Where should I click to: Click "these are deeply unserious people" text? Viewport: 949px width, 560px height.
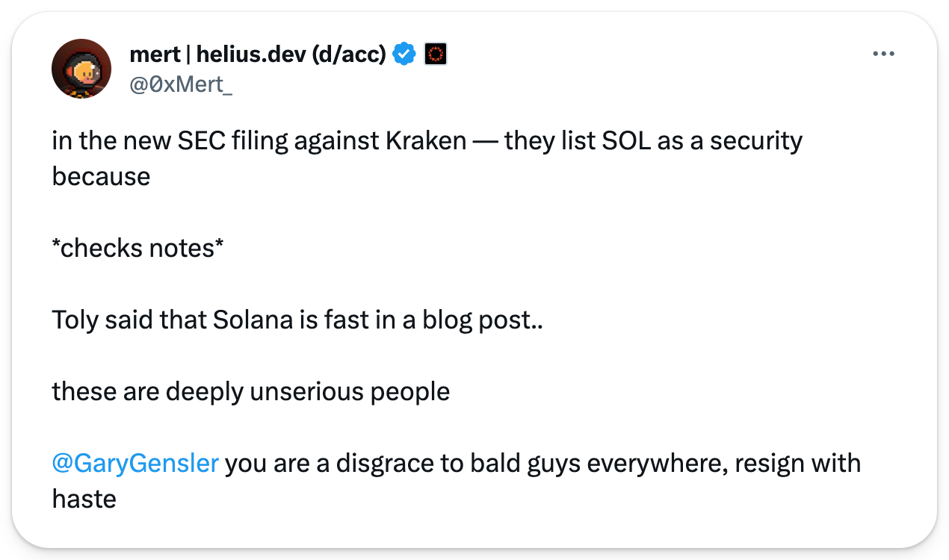[x=250, y=391]
